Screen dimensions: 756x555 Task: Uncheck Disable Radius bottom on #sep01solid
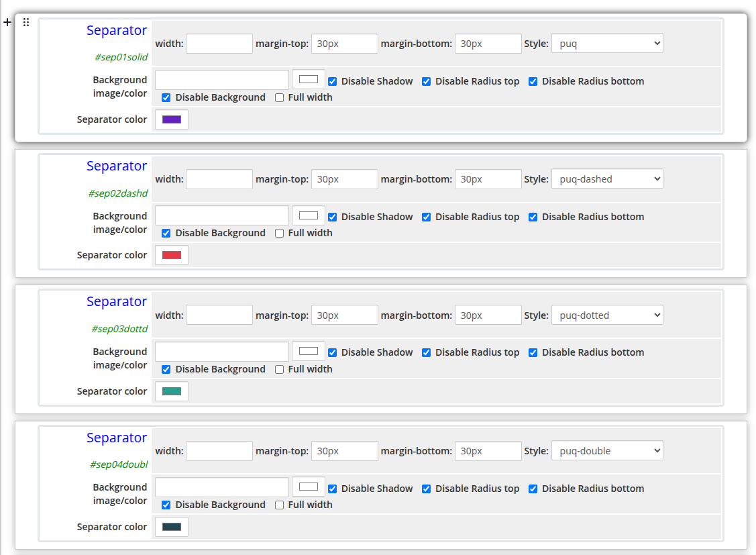pos(533,81)
